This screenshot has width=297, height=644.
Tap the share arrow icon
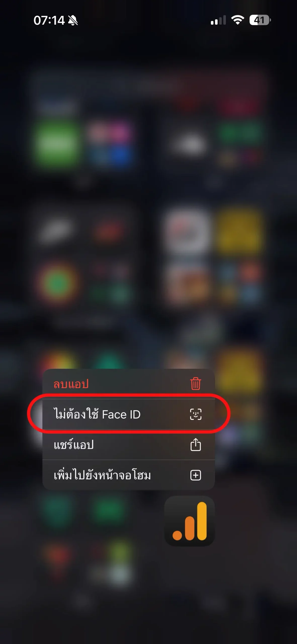[196, 445]
